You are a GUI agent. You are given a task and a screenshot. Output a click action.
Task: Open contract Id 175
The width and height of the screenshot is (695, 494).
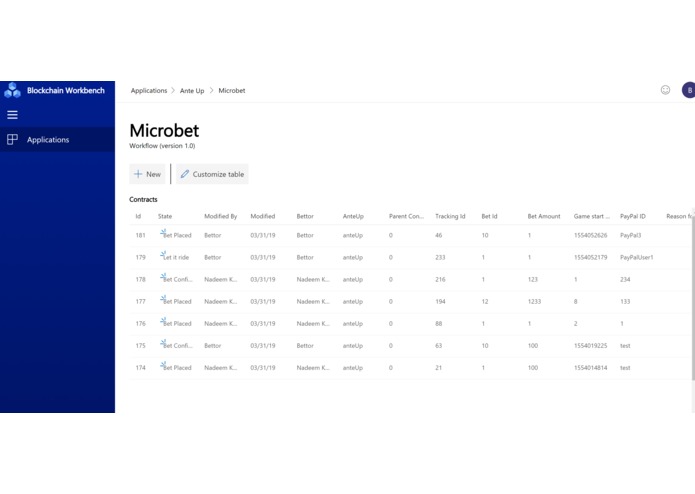141,346
